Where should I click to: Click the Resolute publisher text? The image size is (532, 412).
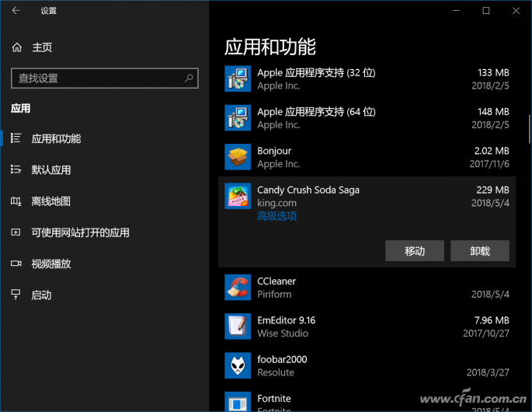coord(276,372)
